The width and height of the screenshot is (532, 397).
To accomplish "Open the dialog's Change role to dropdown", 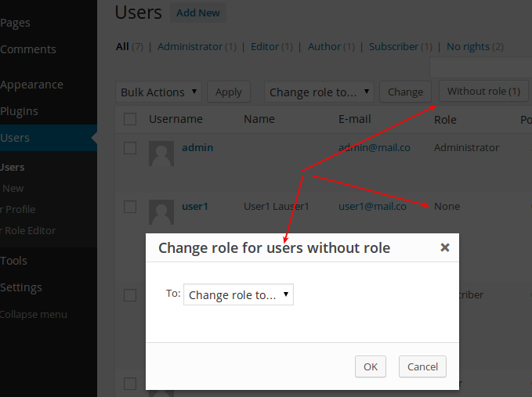I will (238, 295).
